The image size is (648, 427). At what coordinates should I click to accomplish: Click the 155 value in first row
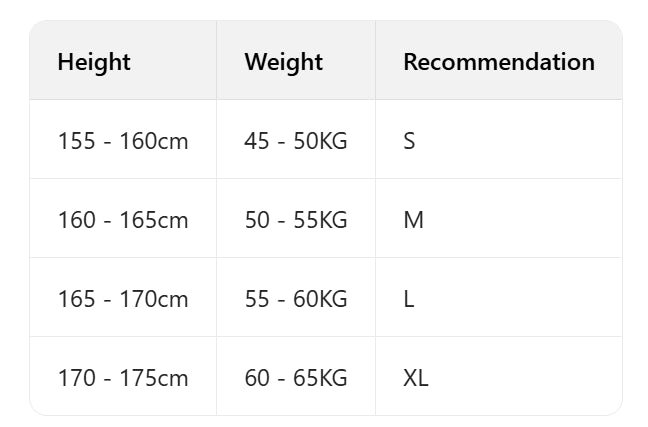coord(76,141)
